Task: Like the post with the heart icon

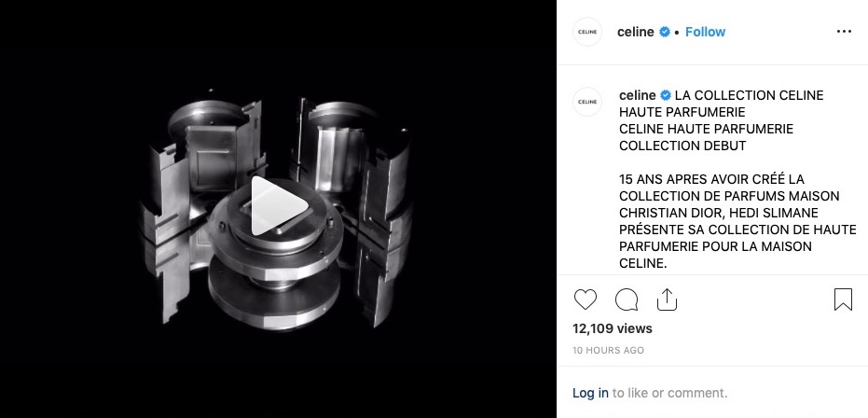Action: [x=586, y=300]
